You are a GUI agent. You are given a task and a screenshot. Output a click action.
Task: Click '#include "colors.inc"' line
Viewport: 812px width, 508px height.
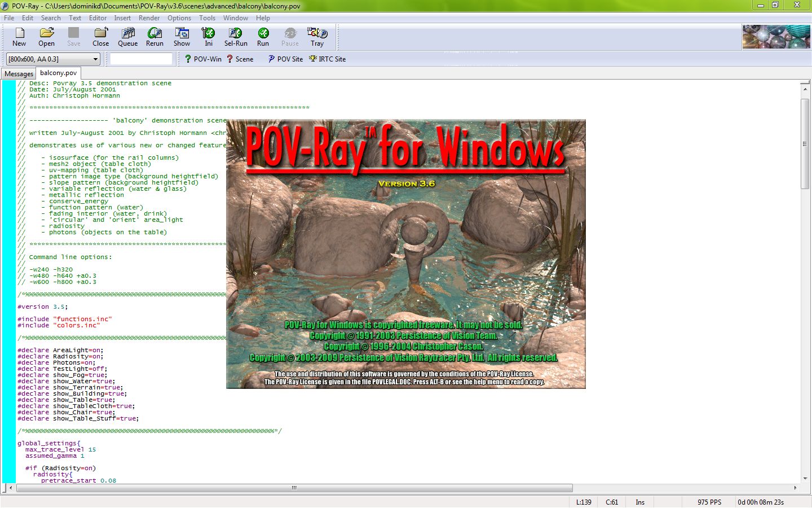coord(59,326)
